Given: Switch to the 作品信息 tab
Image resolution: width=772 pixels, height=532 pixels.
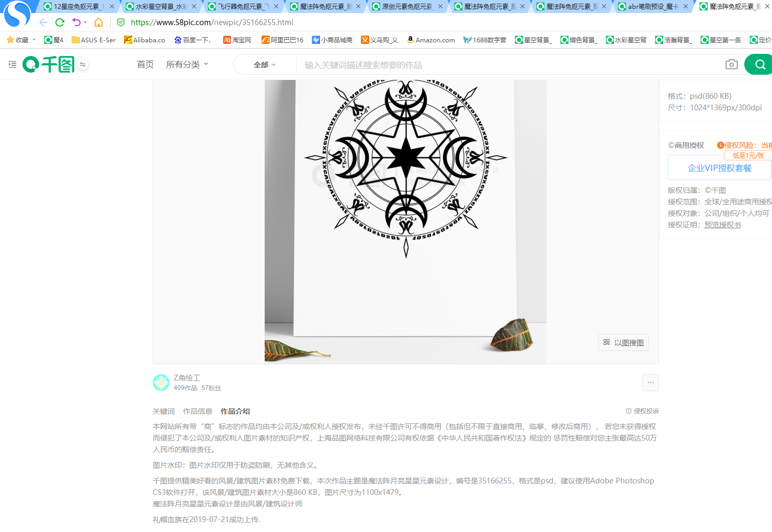Looking at the screenshot, I should [198, 411].
